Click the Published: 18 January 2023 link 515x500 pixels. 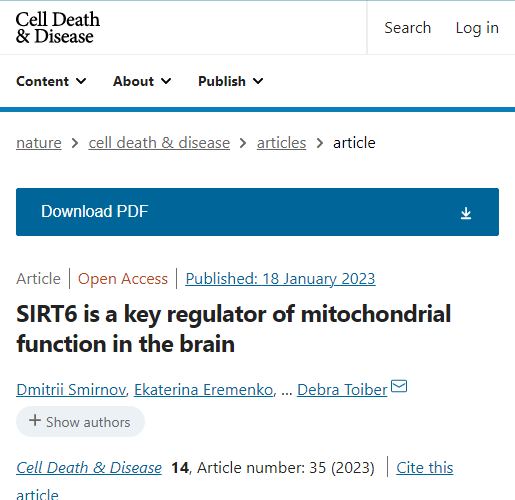coord(280,279)
